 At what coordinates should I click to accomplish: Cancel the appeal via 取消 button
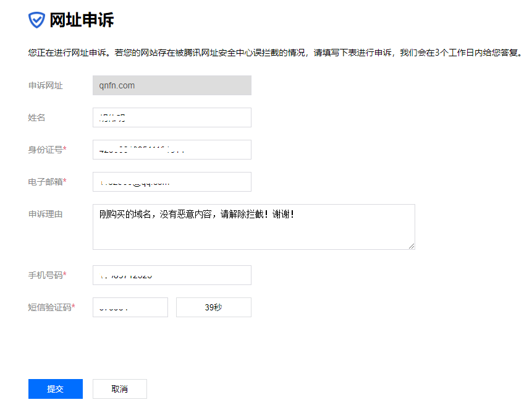120,389
